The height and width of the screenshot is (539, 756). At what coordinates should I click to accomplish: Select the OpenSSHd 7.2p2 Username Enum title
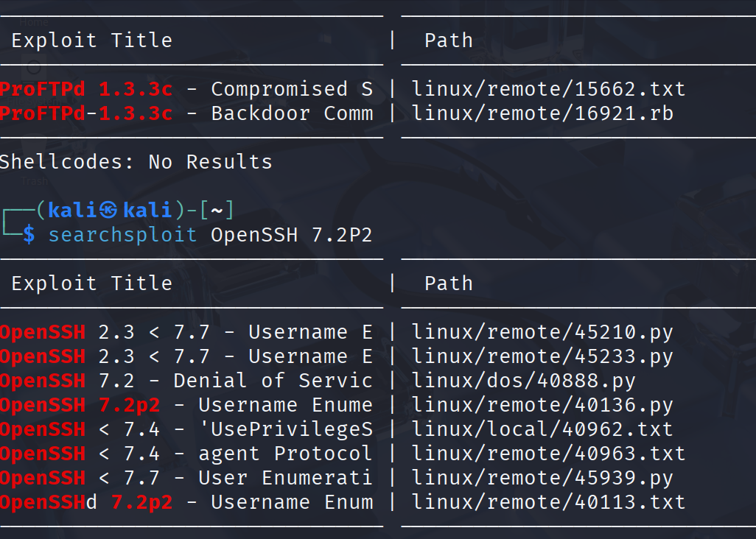186,502
